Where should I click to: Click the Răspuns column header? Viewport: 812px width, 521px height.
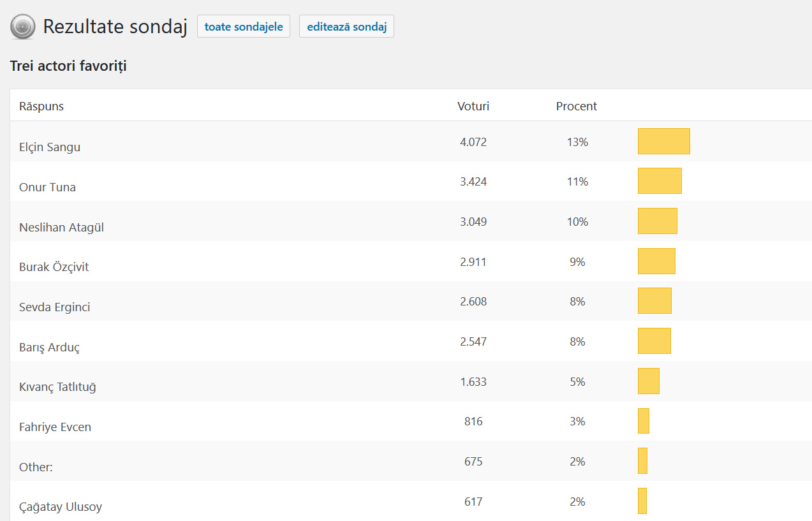pos(41,106)
